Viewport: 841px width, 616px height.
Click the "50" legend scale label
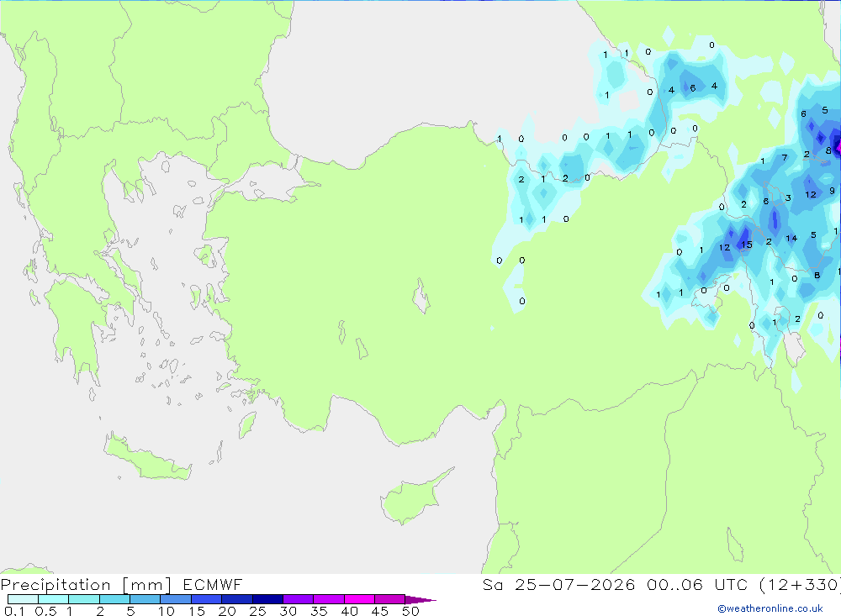click(410, 611)
